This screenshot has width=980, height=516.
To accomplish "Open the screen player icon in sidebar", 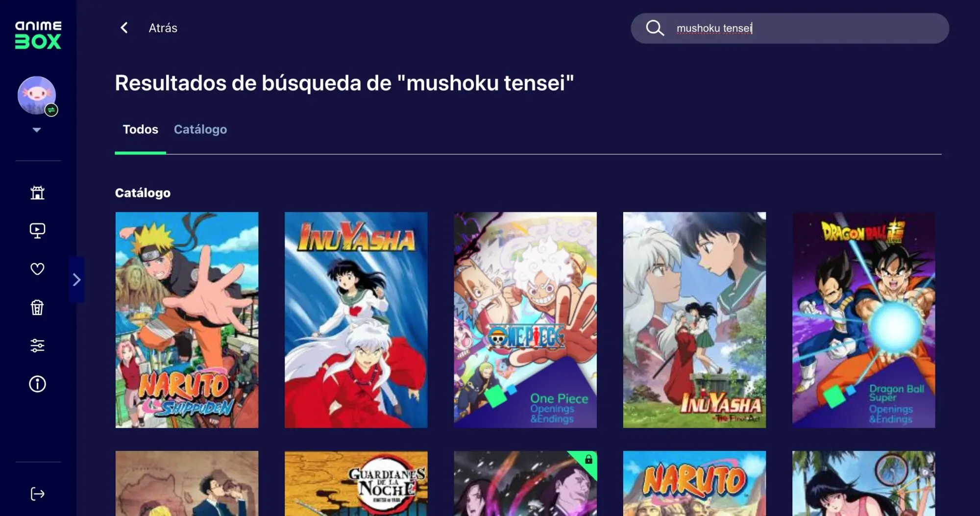I will click(x=37, y=231).
